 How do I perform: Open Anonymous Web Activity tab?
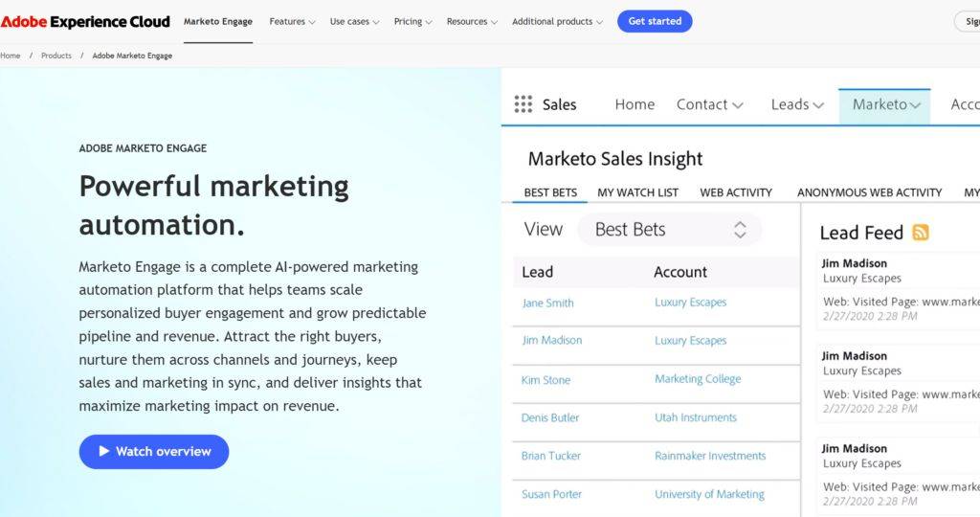pyautogui.click(x=869, y=192)
